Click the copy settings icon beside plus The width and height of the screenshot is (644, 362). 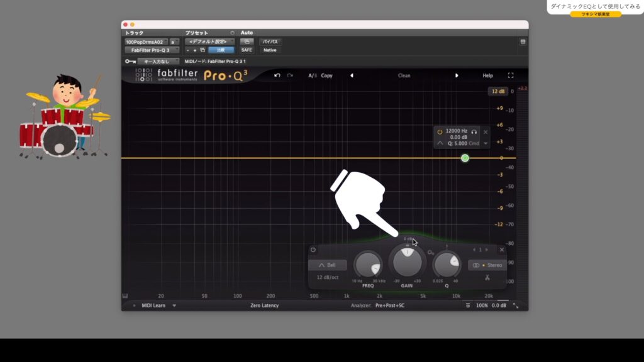pyautogui.click(x=203, y=50)
